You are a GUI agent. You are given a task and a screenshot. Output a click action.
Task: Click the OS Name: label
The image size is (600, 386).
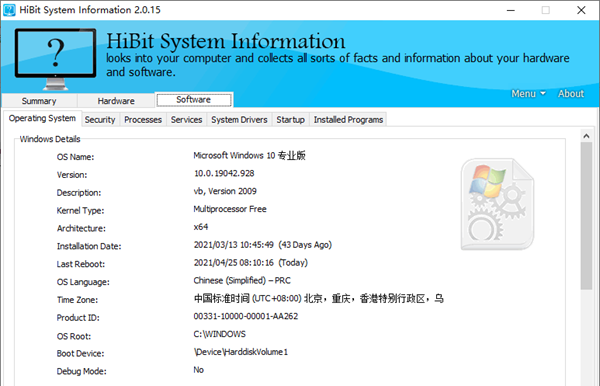(x=75, y=157)
